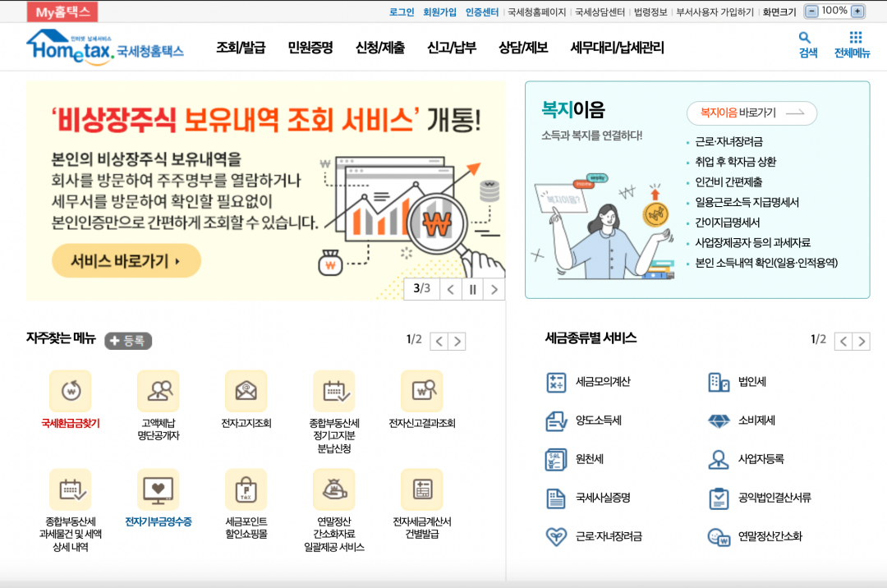The image size is (887, 588).
Task: Open 전자세금계산서 건별발급 icon
Action: click(x=422, y=489)
